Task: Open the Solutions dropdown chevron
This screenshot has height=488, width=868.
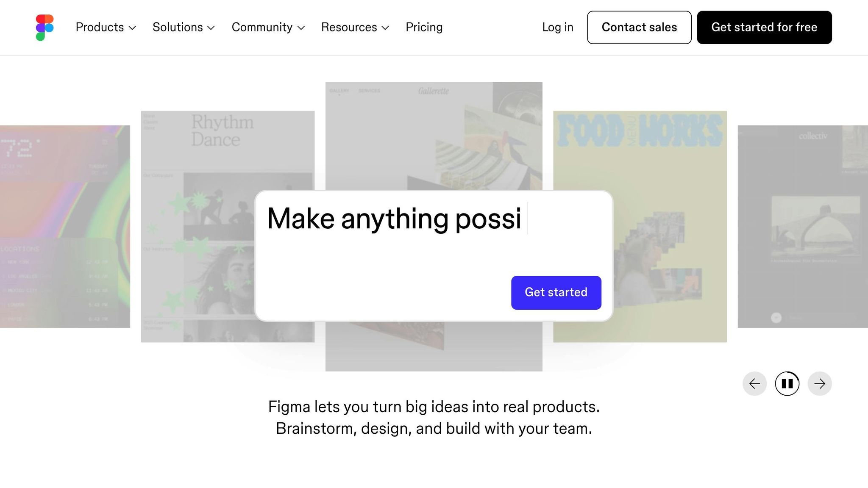Action: 211,28
